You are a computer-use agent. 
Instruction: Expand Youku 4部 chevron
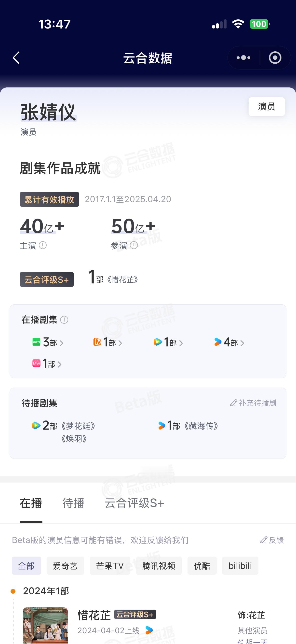(242, 343)
